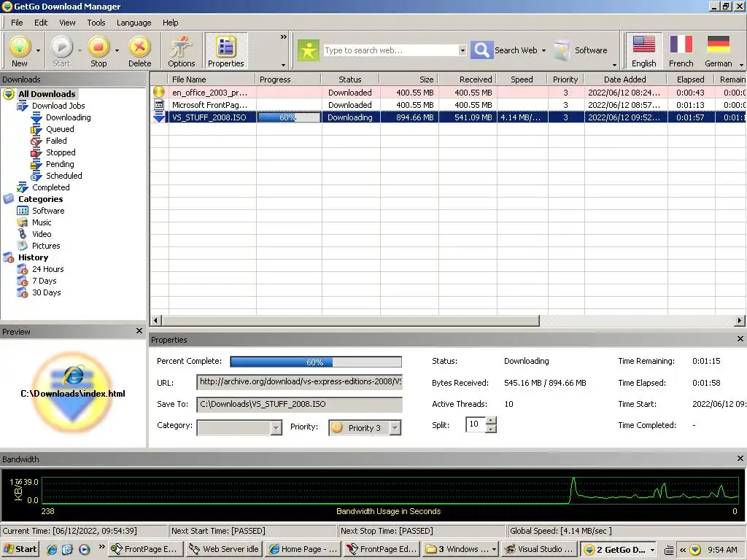Sort by the Date Added column header
747x560 pixels.
(x=625, y=79)
